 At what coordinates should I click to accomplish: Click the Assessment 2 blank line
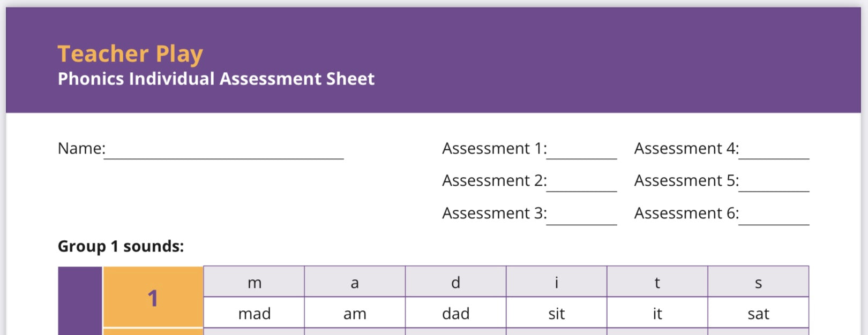(581, 184)
